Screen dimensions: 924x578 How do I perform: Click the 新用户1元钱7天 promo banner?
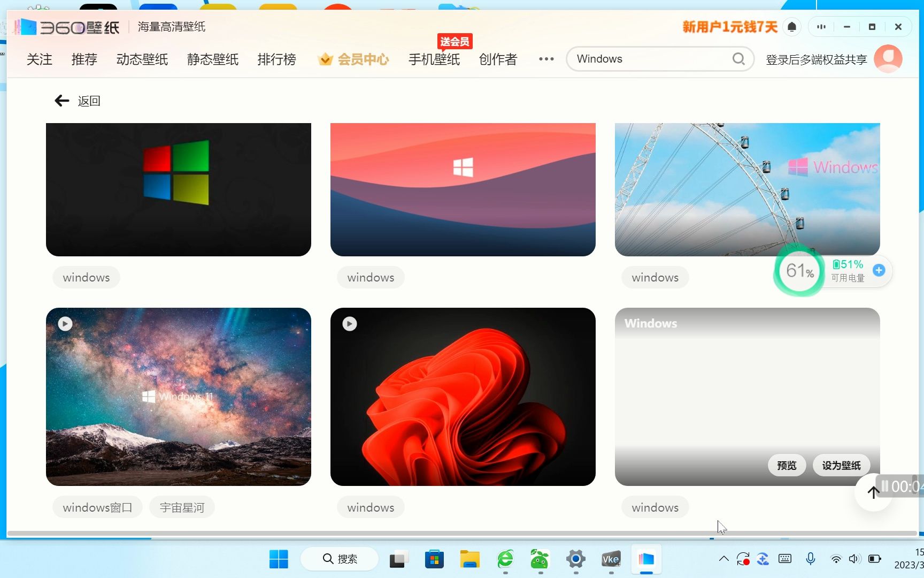point(730,27)
